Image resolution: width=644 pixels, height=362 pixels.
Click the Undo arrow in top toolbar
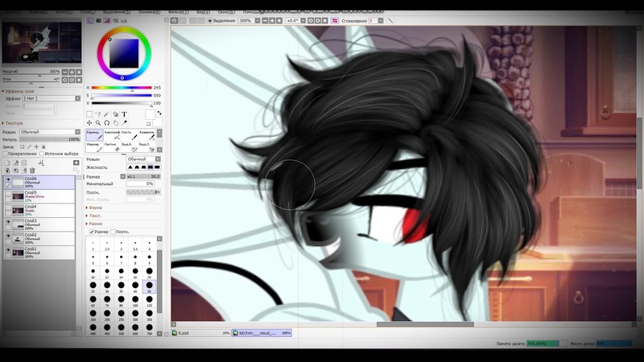tap(174, 21)
